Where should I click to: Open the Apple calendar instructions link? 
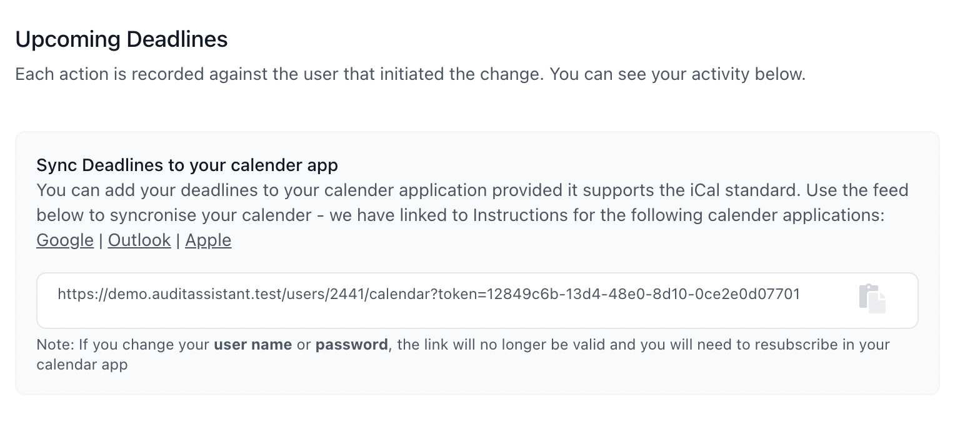click(208, 240)
